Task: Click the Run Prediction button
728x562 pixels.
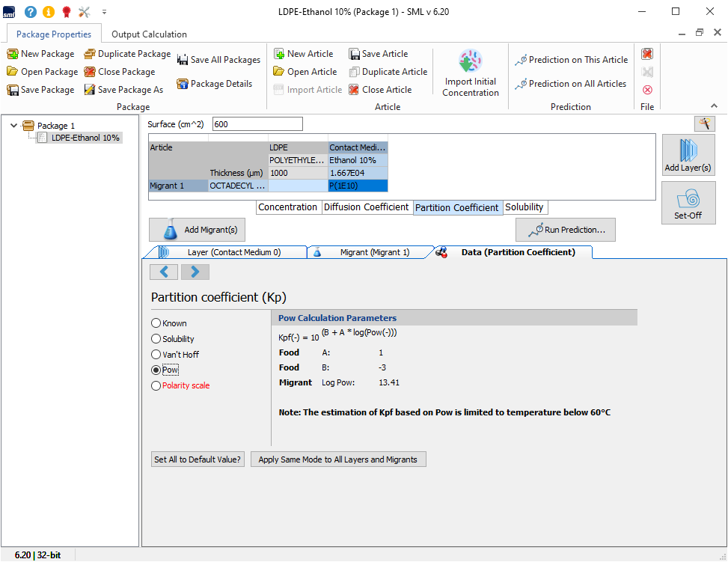Action: tap(565, 230)
